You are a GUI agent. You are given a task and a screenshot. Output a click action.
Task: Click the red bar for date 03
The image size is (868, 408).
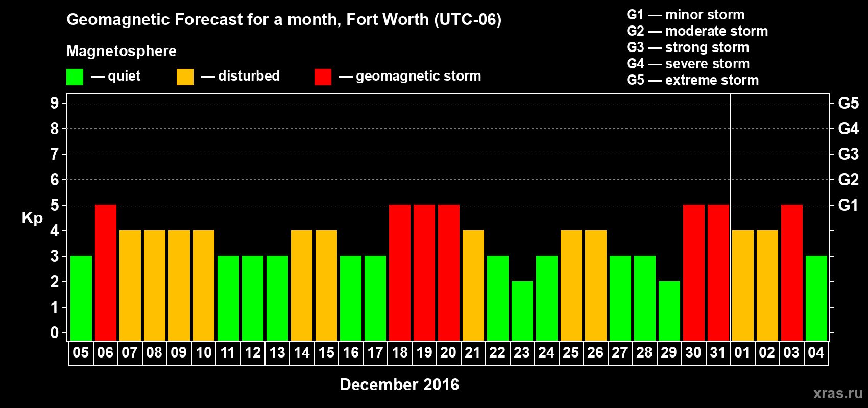tap(792, 273)
